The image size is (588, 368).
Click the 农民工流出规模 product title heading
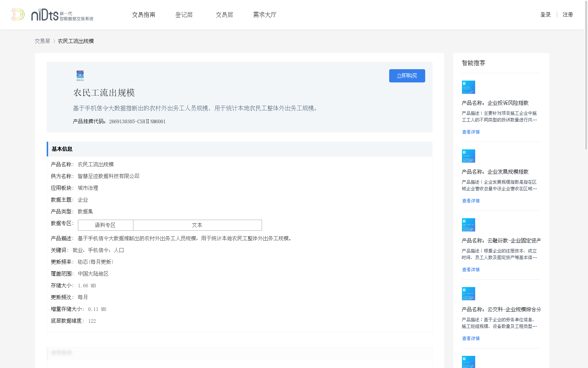click(x=104, y=93)
